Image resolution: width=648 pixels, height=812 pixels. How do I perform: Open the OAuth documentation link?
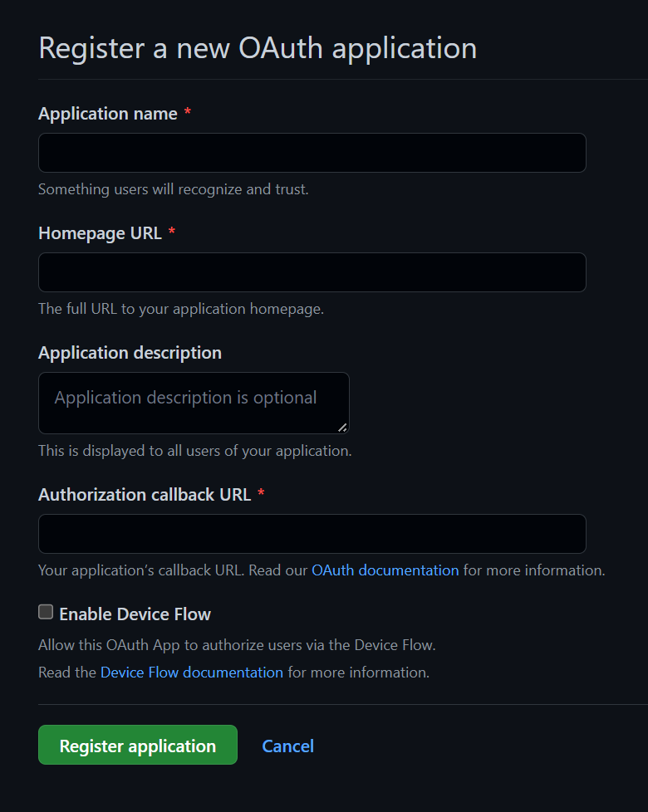[x=385, y=570]
